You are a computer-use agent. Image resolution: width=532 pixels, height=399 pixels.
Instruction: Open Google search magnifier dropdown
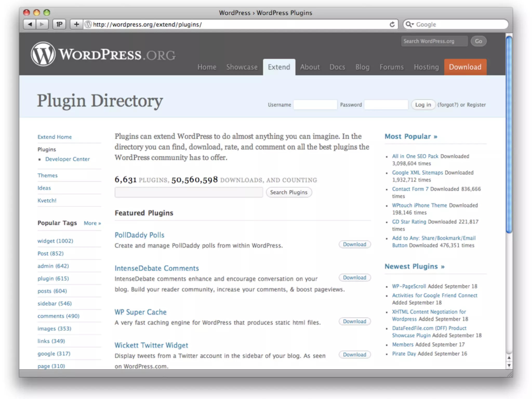coord(410,24)
